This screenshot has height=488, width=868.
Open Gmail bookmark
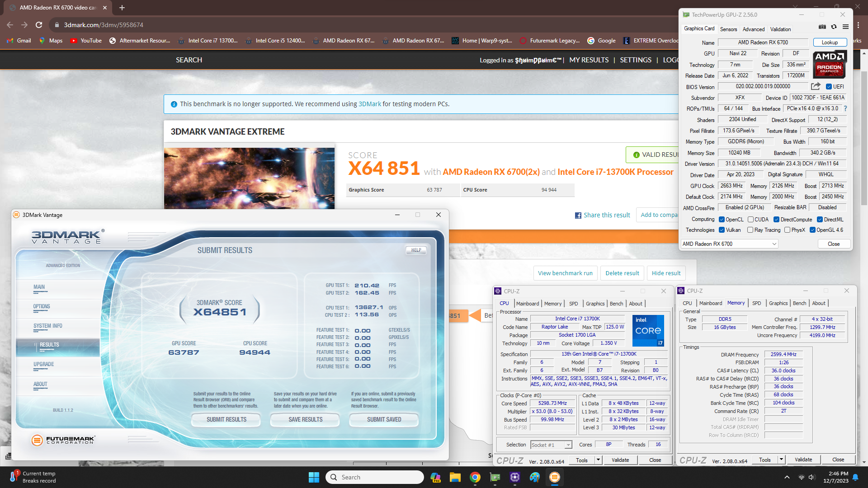19,41
